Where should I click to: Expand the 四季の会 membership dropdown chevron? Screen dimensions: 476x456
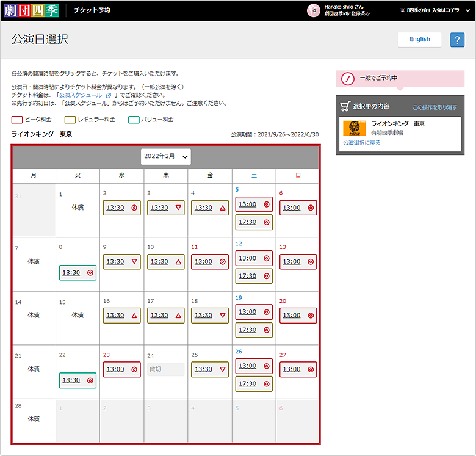click(x=467, y=10)
